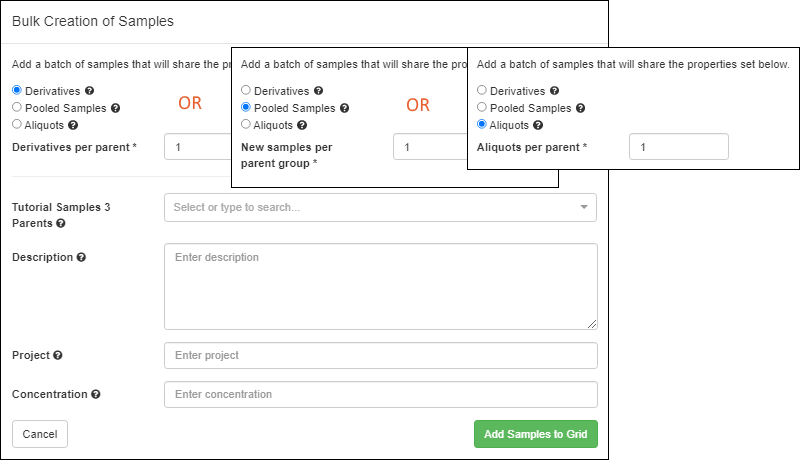Click the Concentration field help icon
This screenshot has height=460, width=800.
(96, 394)
